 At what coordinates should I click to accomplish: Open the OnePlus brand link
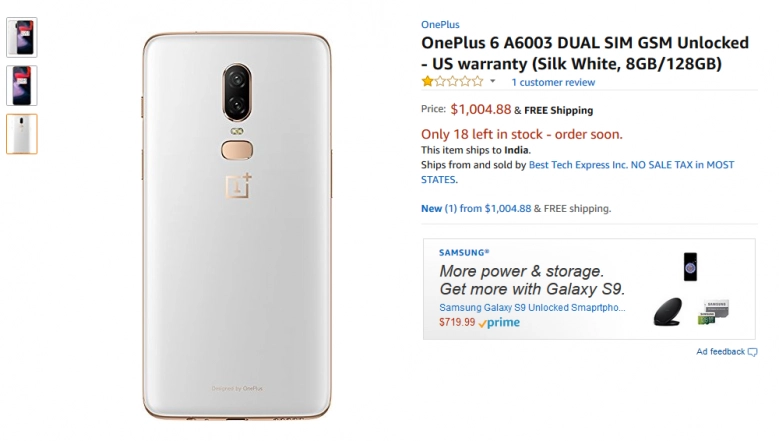point(440,24)
